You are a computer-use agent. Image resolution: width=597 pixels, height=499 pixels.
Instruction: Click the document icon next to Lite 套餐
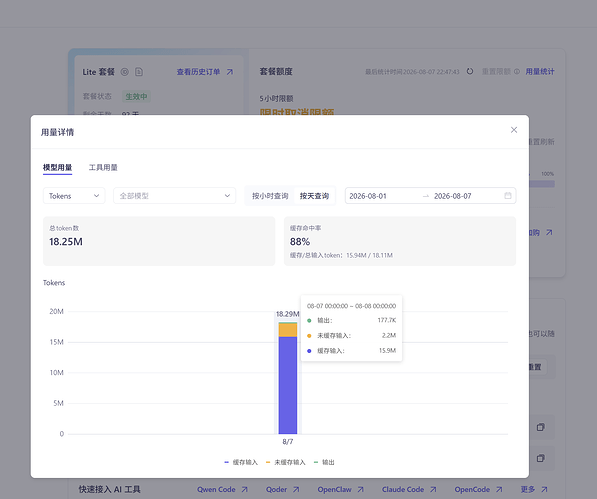point(139,72)
